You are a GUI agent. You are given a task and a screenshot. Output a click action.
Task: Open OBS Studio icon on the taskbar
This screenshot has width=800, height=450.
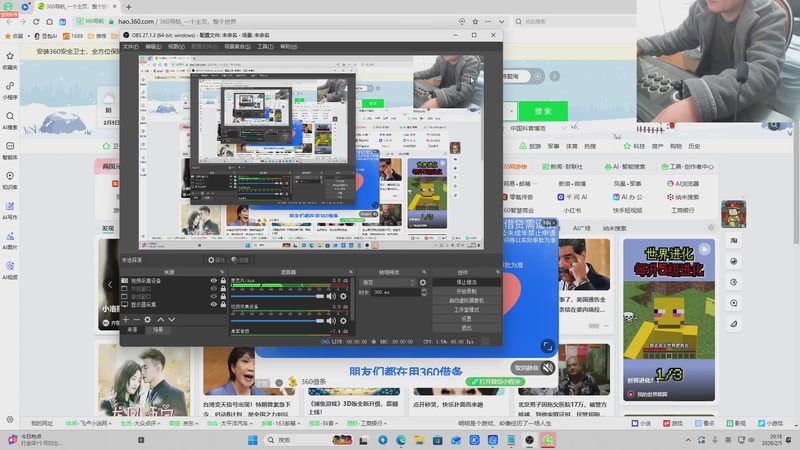pos(530,440)
